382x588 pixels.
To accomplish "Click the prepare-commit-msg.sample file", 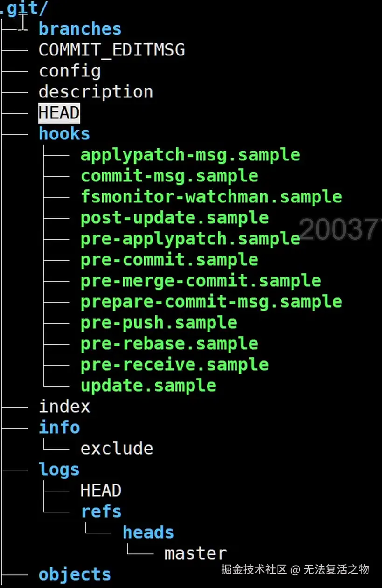I will point(211,302).
